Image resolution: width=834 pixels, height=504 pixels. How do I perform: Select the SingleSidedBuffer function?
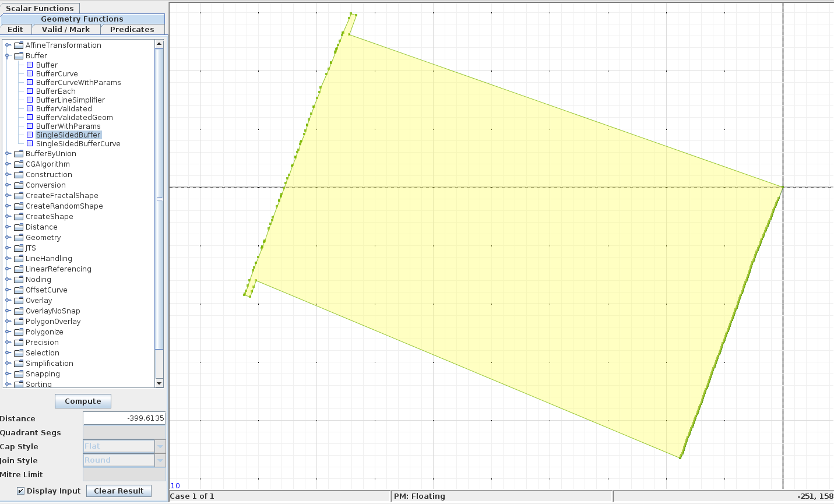pos(68,135)
